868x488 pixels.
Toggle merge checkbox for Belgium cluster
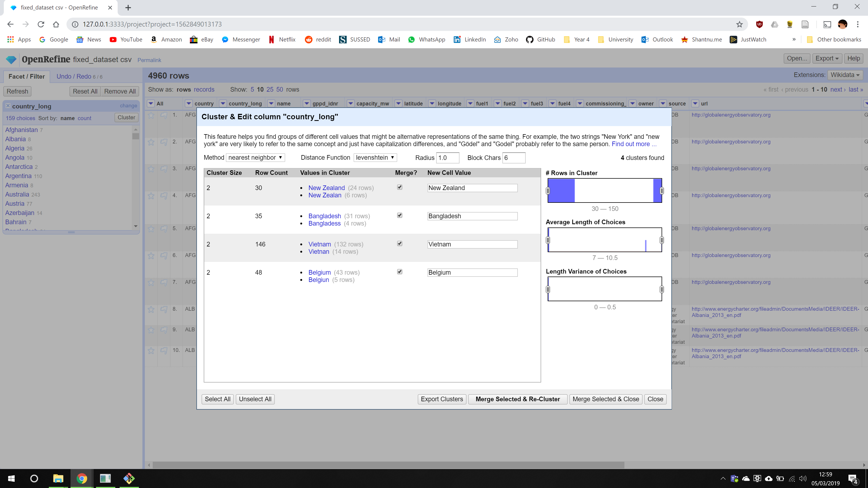[400, 272]
